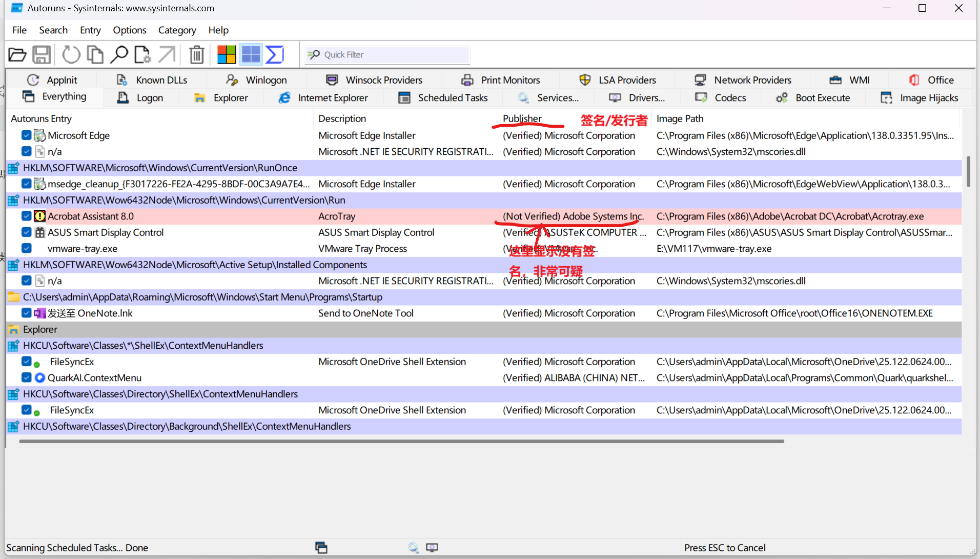The height and width of the screenshot is (559, 980).
Task: Click the RunOnce registry key icon
Action: [14, 168]
